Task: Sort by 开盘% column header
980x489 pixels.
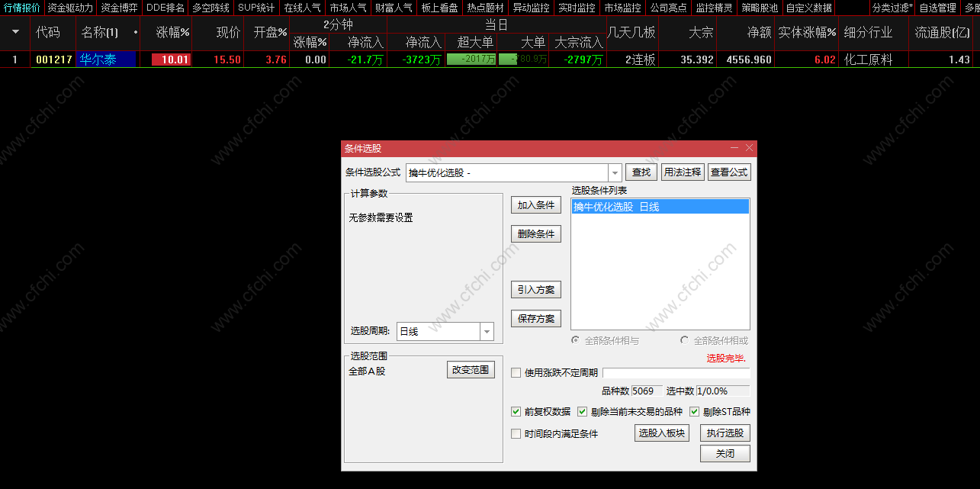Action: [271, 33]
